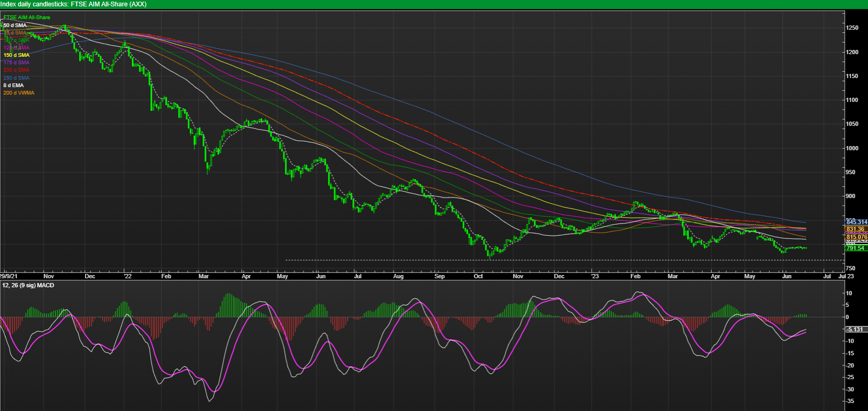868x411 pixels.
Task: Select the -25 MACD axis label
Action: coord(850,377)
